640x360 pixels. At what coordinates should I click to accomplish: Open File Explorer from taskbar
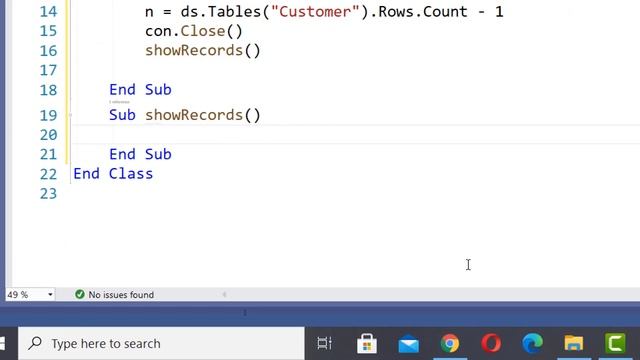pyautogui.click(x=574, y=344)
